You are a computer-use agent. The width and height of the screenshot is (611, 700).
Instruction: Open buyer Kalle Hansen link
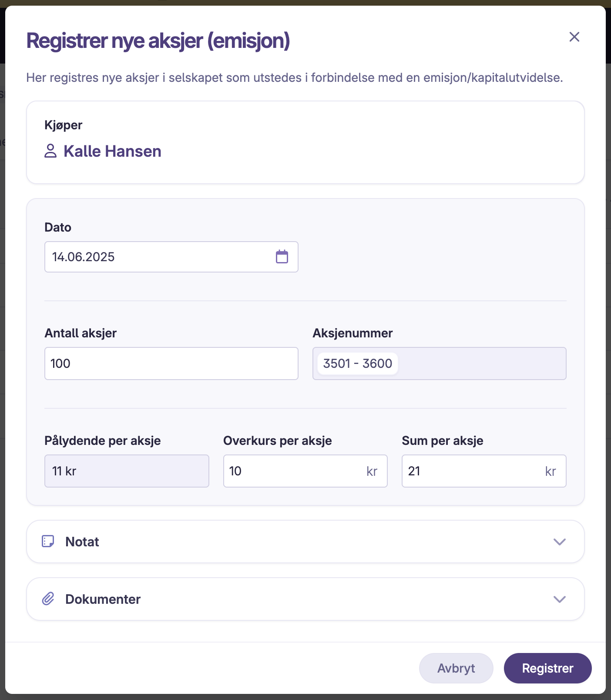pos(112,151)
